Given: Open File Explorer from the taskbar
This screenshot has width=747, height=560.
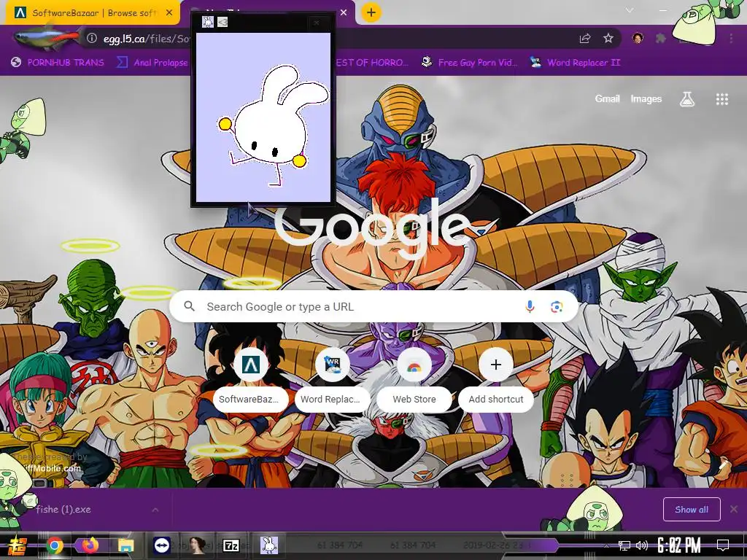Looking at the screenshot, I should click(x=126, y=545).
